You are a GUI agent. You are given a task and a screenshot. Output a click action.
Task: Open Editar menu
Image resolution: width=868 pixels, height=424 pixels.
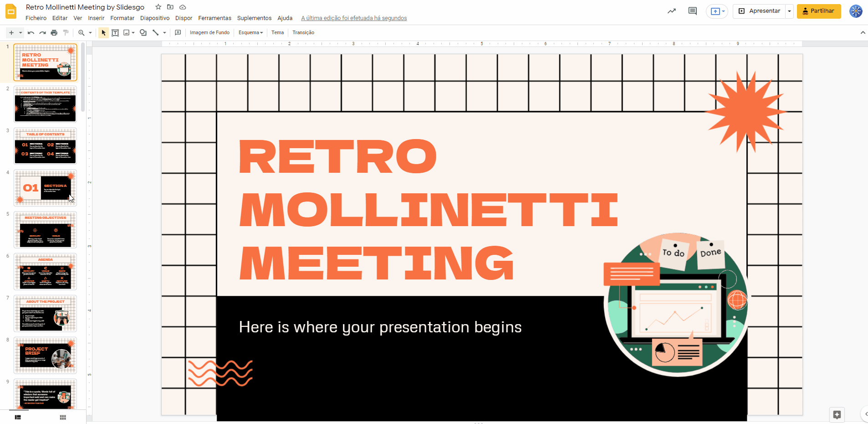(x=60, y=18)
